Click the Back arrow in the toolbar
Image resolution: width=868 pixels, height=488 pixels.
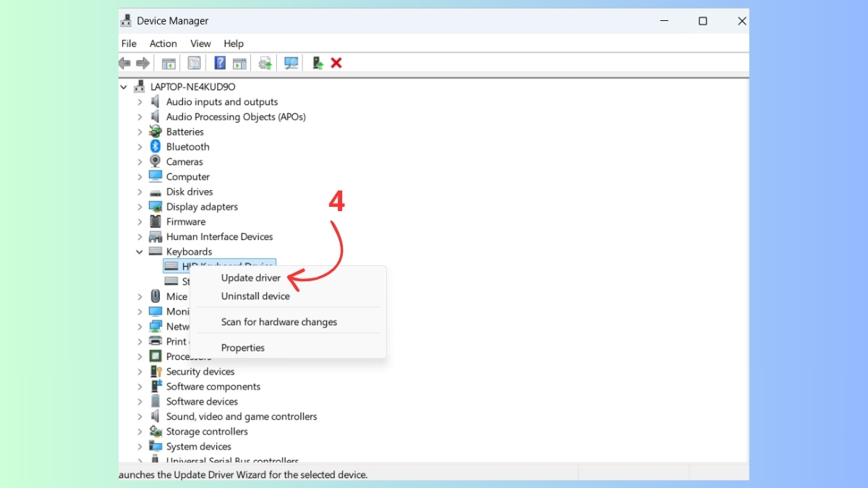point(125,63)
